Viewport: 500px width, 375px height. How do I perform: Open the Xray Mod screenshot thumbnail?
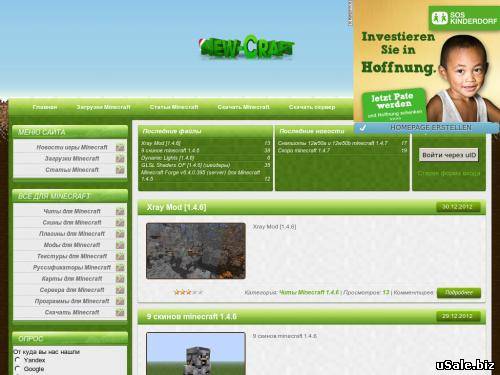(196, 251)
